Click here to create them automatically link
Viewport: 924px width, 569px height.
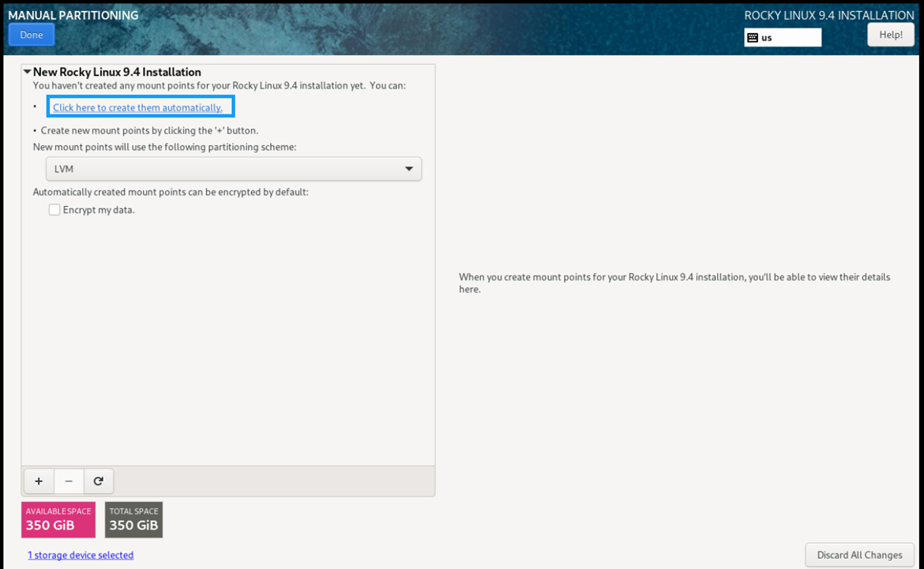click(x=138, y=107)
